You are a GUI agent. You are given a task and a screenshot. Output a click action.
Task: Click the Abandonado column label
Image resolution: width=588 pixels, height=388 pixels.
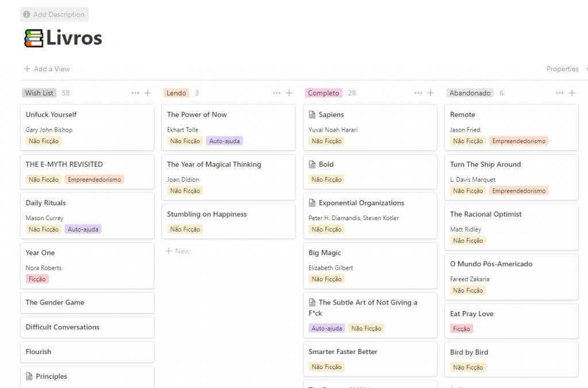[470, 93]
